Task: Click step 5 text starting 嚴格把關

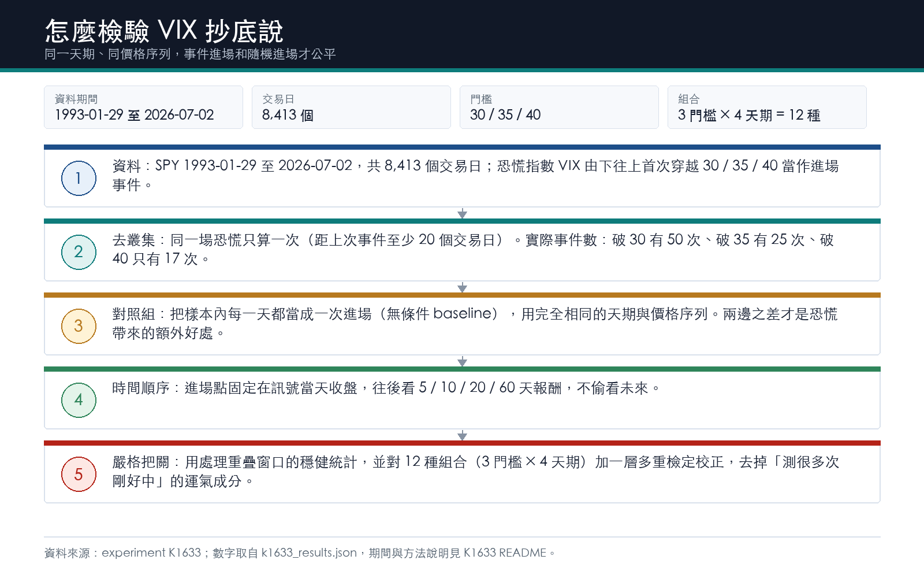Action: 475,471
